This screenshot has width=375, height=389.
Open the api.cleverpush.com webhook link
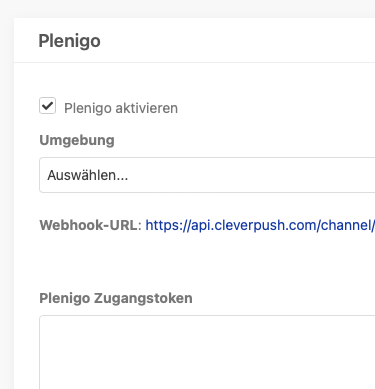[x=260, y=225]
